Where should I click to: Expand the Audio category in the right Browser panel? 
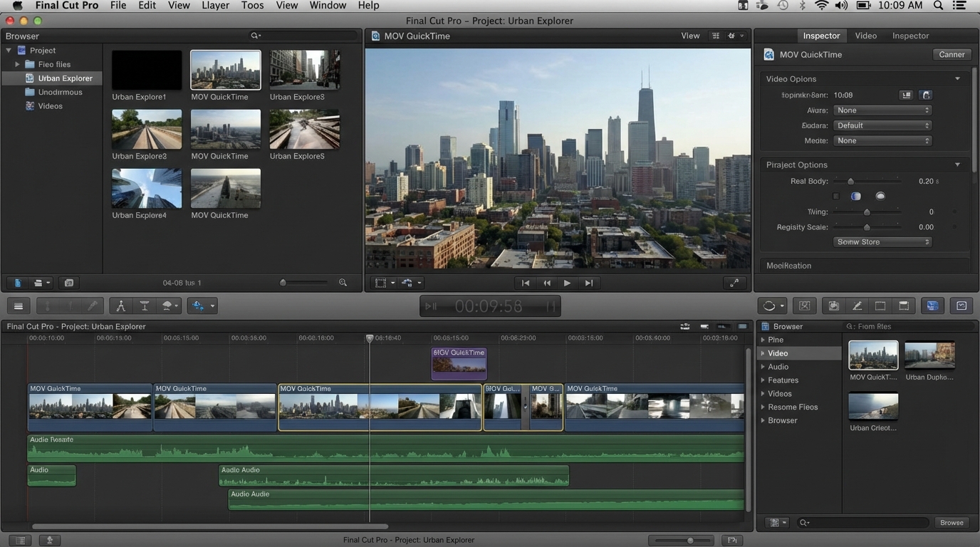[778, 366]
